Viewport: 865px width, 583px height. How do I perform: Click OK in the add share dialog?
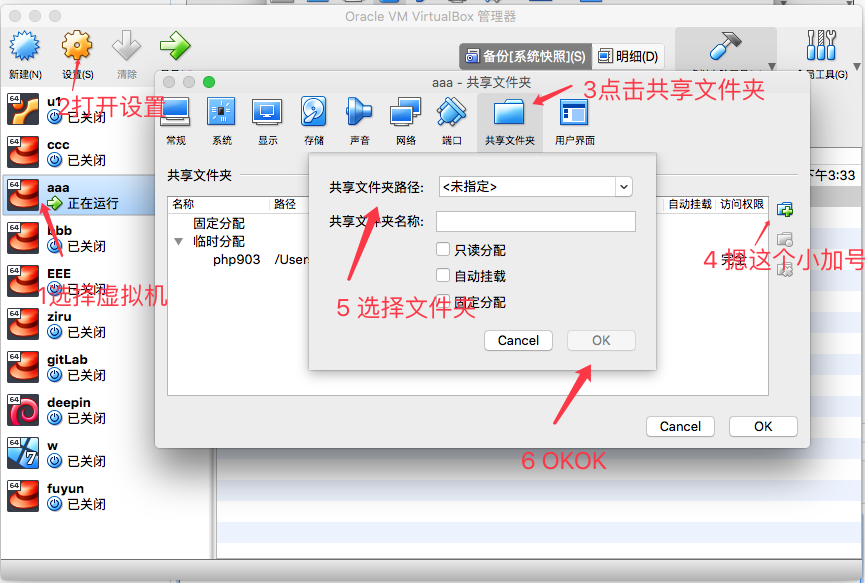(x=601, y=340)
